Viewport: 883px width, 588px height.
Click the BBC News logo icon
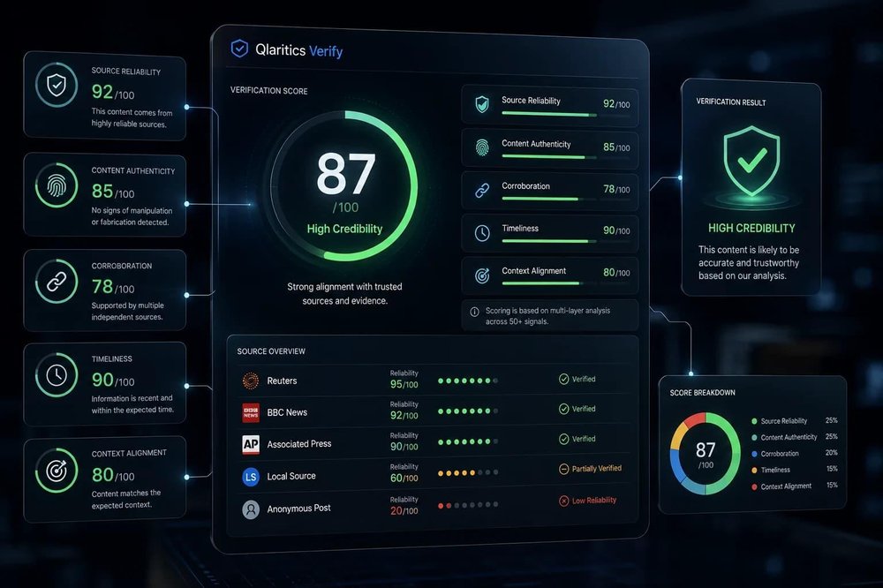(x=251, y=413)
